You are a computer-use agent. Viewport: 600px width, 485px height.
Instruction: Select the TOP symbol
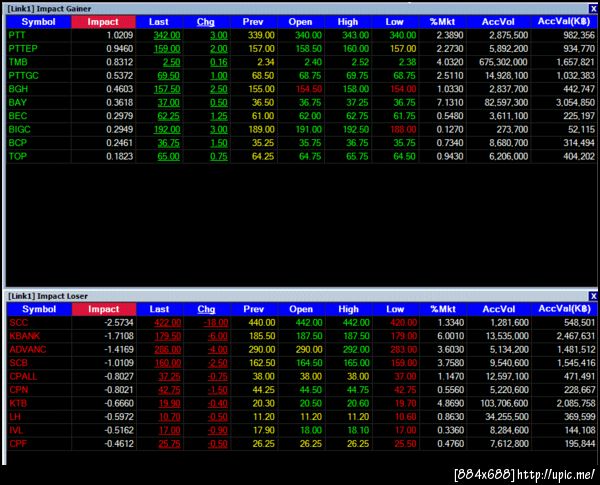(18, 156)
